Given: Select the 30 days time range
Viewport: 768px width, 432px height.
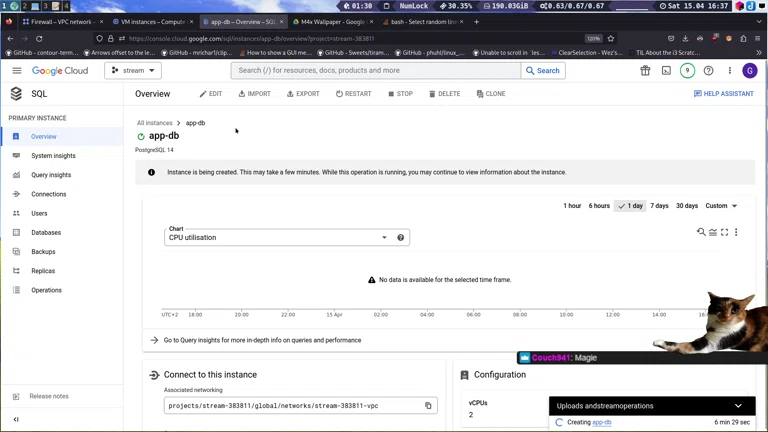Looking at the screenshot, I should pos(687,206).
